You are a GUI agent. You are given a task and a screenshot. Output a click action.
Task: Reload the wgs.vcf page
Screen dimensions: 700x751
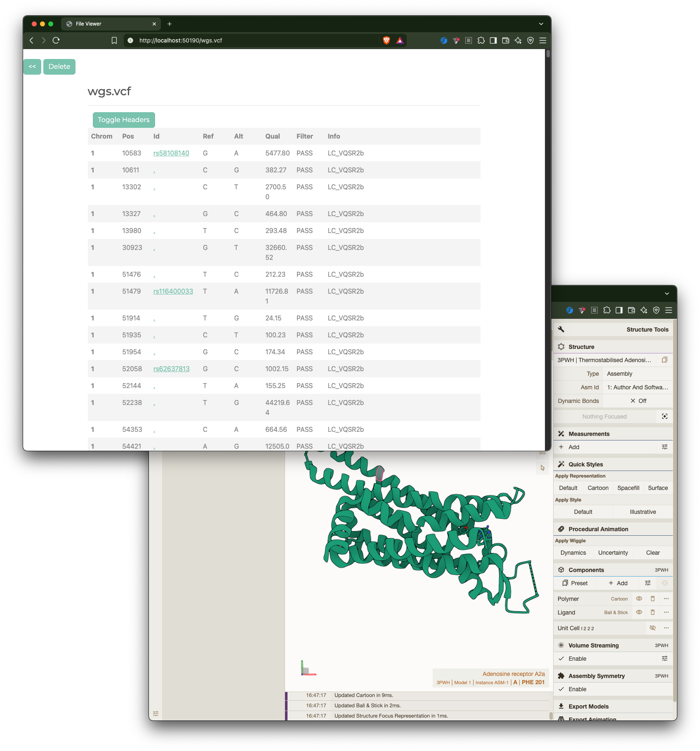click(57, 40)
